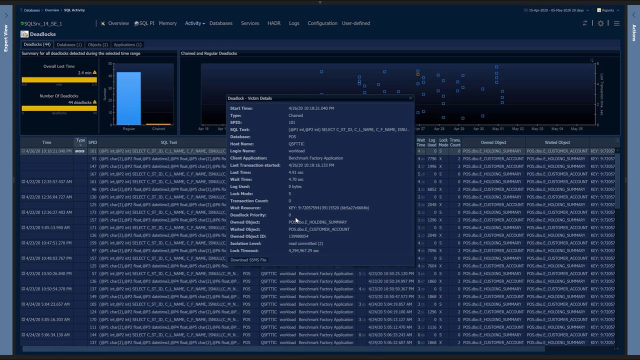Click the horizontal scrollbar below the table
The width and height of the screenshot is (640, 360).
coord(284,349)
